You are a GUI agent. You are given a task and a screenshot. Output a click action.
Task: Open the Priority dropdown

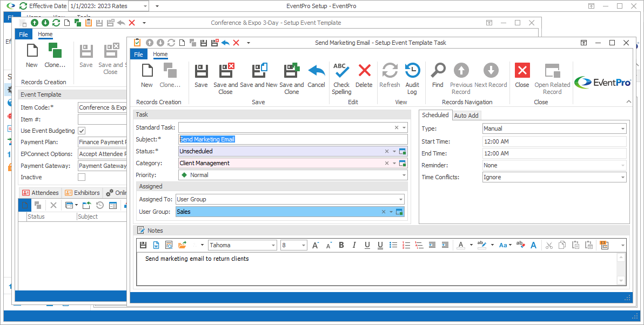404,175
